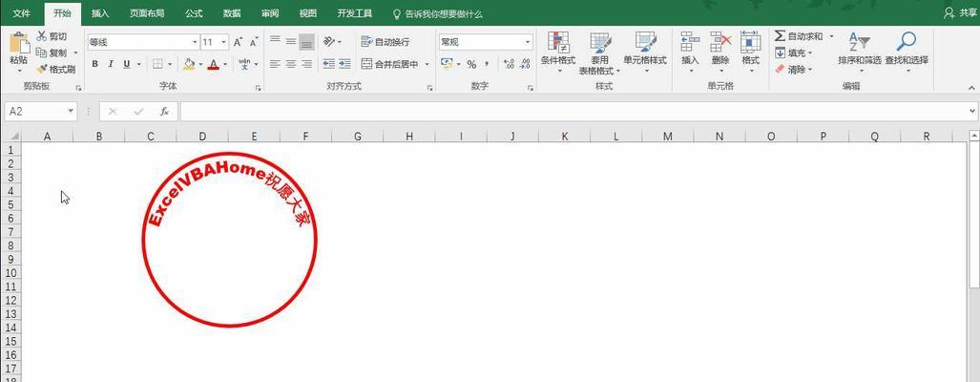Decrease indent icon
The width and height of the screenshot is (980, 382).
pos(329,64)
